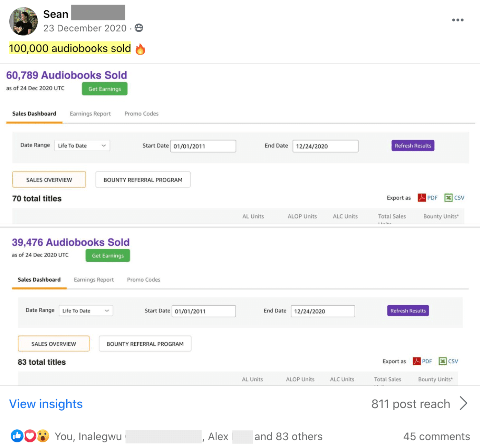480x448 pixels.
Task: Click the upper Start Date field
Action: (203, 146)
